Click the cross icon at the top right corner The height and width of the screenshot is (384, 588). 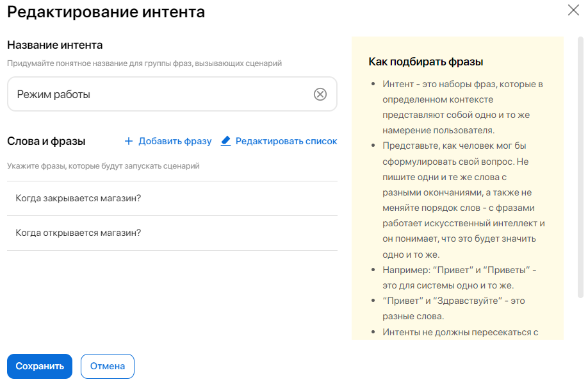tap(573, 10)
